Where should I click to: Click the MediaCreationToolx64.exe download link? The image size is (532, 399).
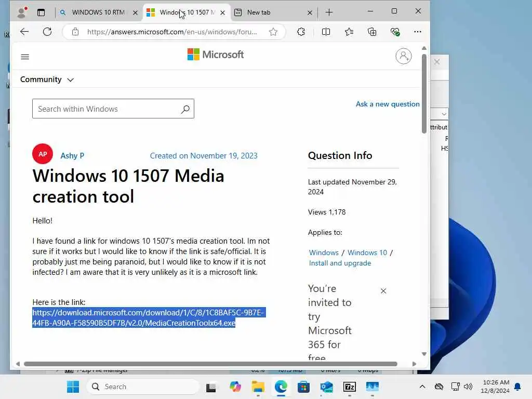tap(148, 318)
